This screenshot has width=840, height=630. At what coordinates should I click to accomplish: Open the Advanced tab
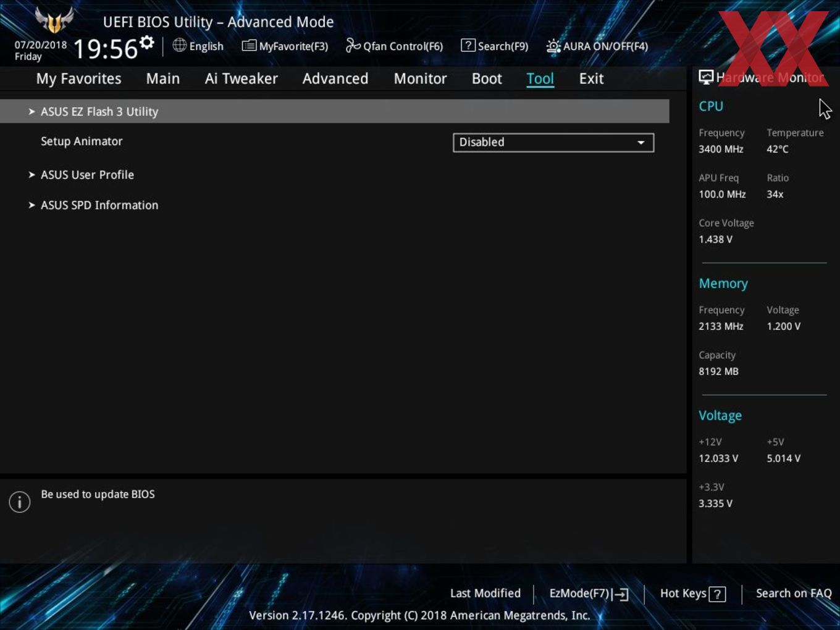tap(335, 79)
